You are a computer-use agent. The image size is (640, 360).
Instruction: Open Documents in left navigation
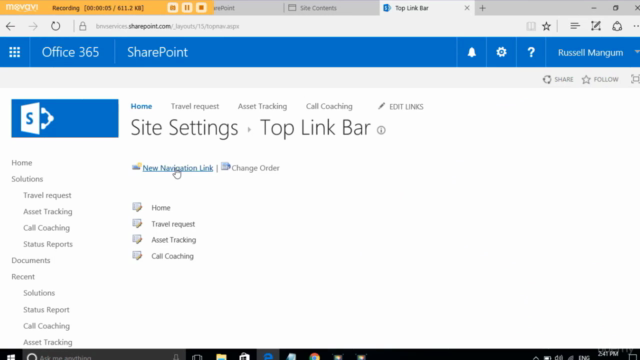tap(31, 260)
